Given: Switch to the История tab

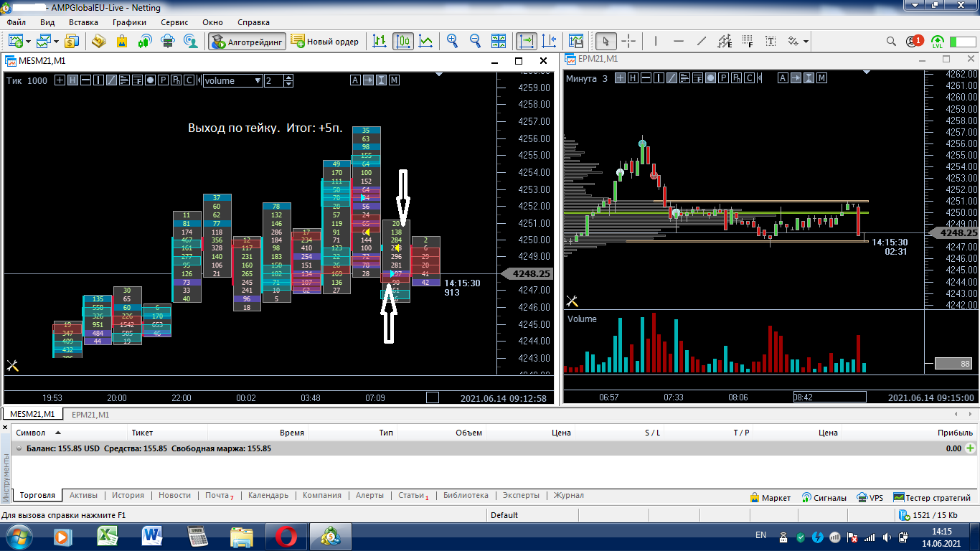Looking at the screenshot, I should tap(128, 495).
